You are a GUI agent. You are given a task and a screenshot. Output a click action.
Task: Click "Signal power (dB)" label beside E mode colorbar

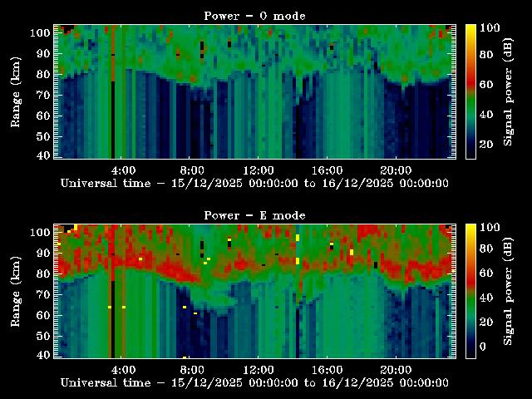pos(510,291)
